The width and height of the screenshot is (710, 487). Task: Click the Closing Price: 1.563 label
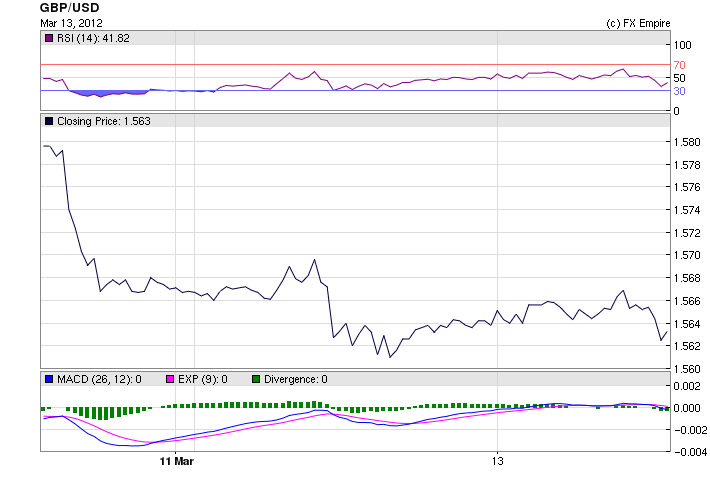[x=104, y=121]
